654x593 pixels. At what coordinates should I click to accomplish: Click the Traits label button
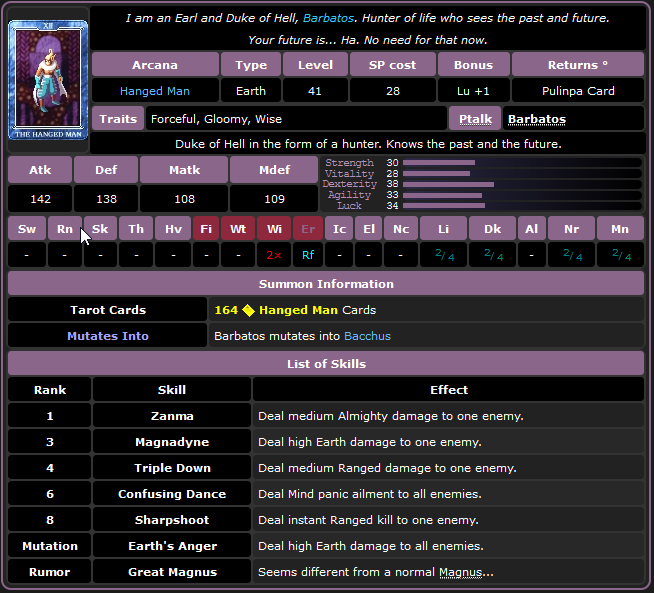point(119,119)
